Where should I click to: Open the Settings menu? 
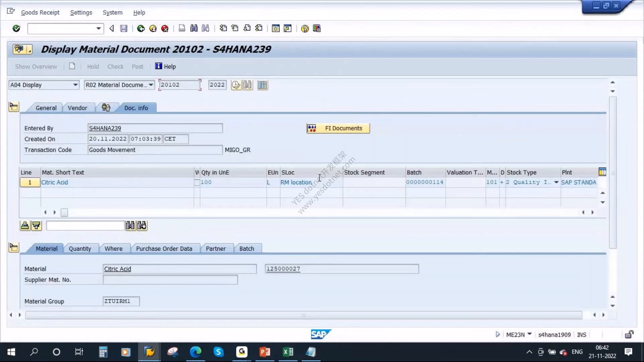pyautogui.click(x=81, y=12)
